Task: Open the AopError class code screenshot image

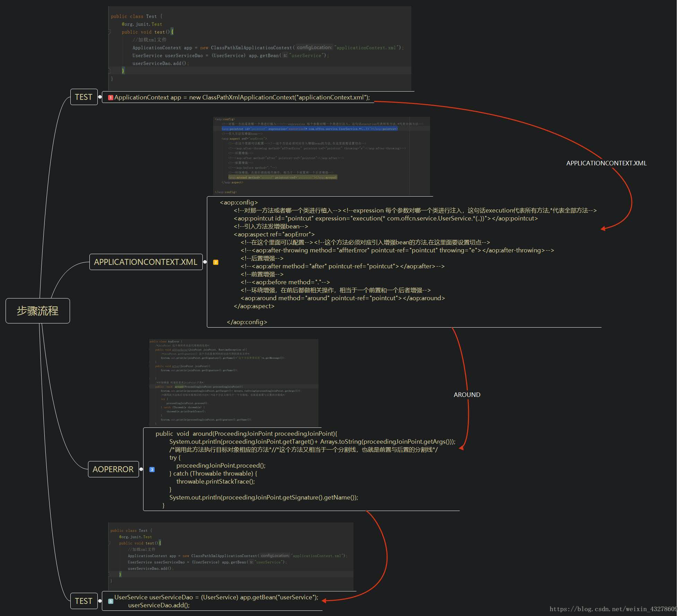Action: (x=234, y=383)
